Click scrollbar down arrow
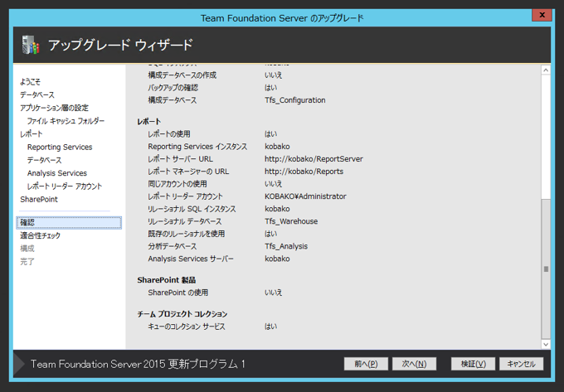564x392 pixels. pyautogui.click(x=546, y=344)
